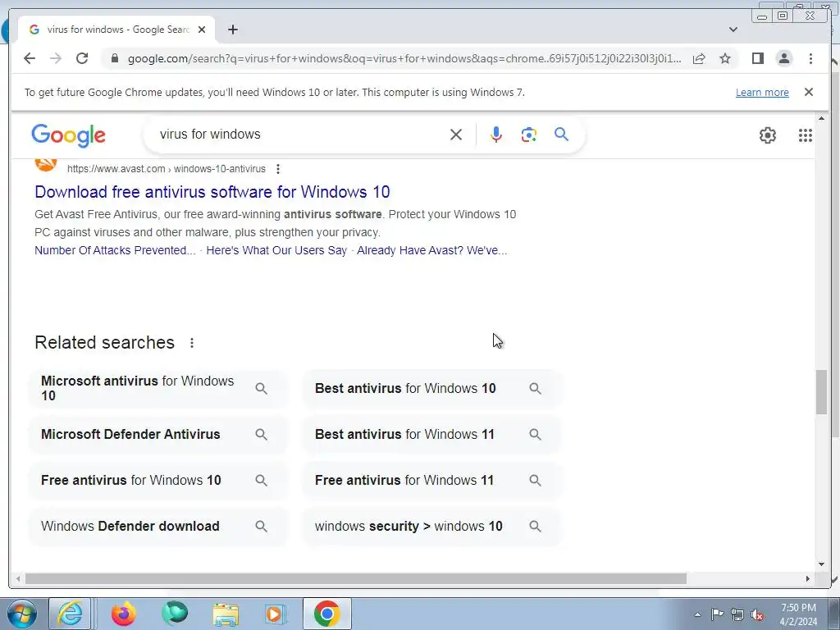The height and width of the screenshot is (630, 840).
Task: Search Windows Defender download
Action: coord(158,527)
